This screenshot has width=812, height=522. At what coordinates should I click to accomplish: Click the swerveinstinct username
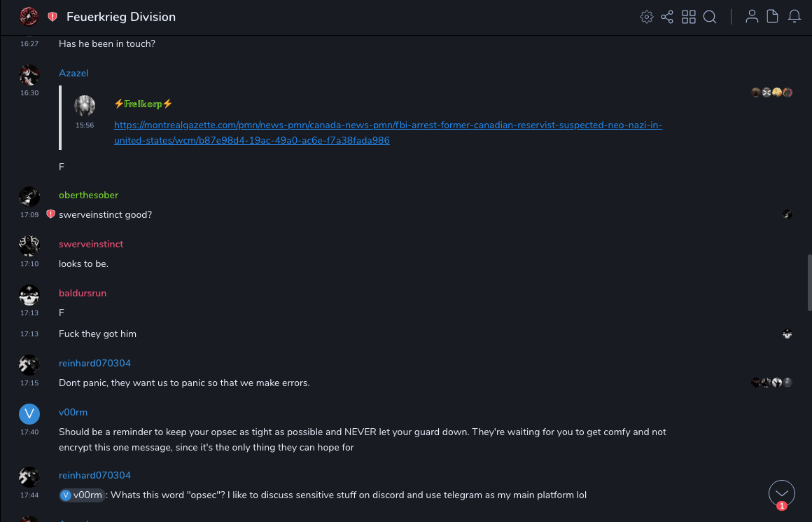pyautogui.click(x=91, y=245)
